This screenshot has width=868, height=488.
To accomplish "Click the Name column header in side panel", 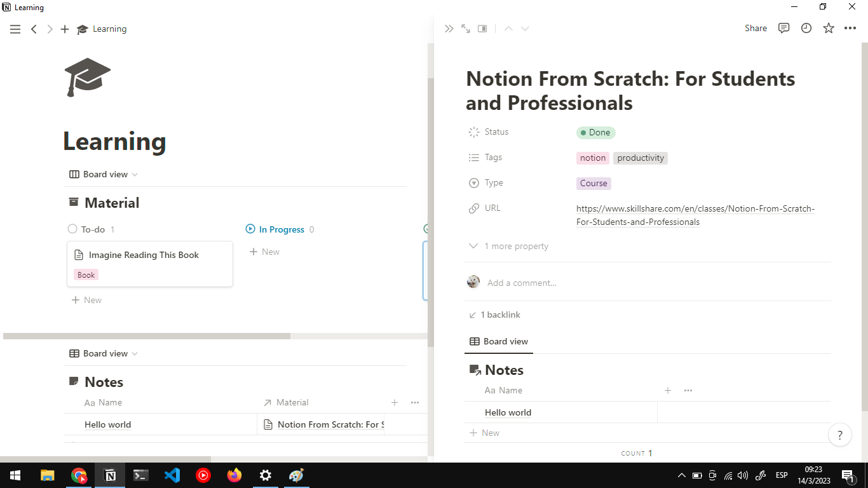I will tap(503, 391).
